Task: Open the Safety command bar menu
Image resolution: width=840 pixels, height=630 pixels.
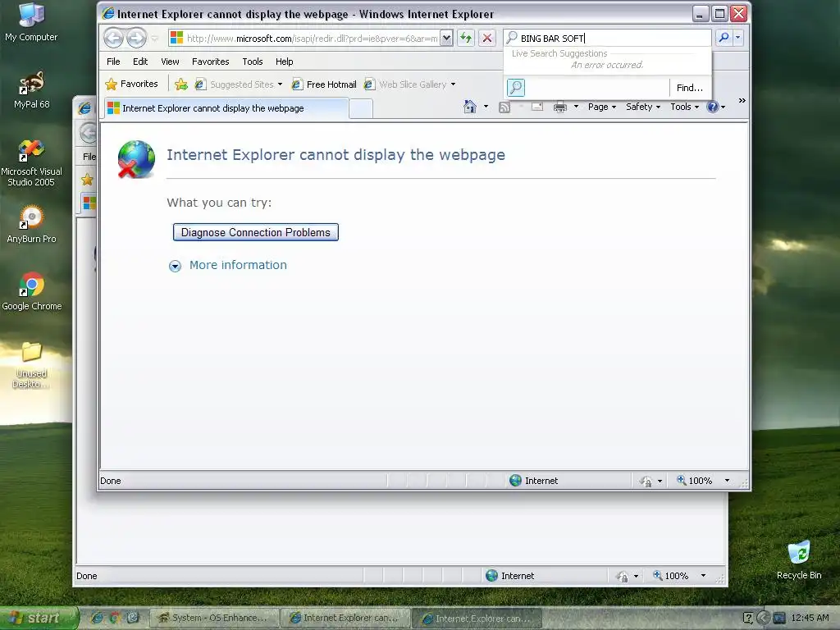Action: (x=643, y=107)
